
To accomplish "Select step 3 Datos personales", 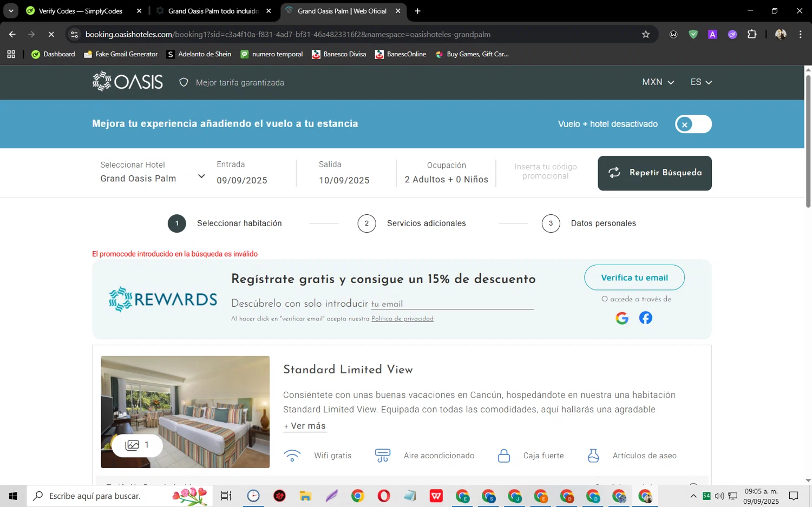I will tap(589, 223).
